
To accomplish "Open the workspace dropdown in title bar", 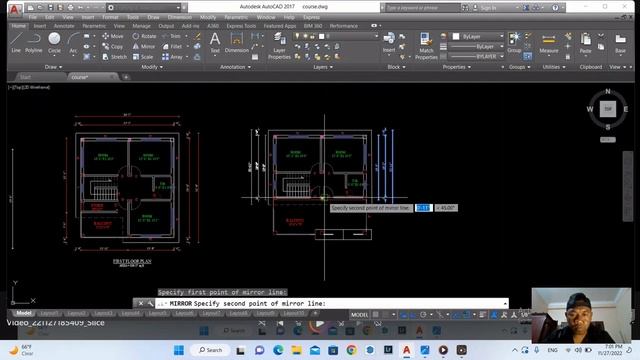I will 144,7.
